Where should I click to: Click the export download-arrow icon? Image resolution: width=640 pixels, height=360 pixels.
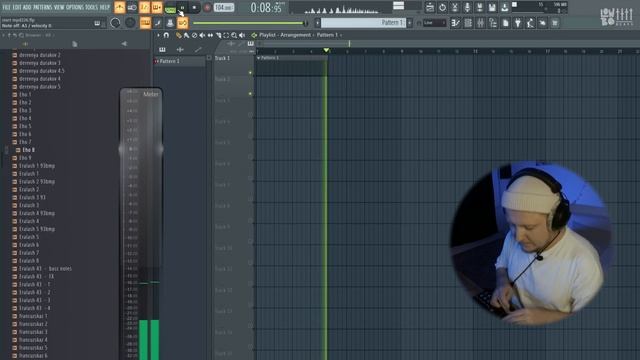505,7
